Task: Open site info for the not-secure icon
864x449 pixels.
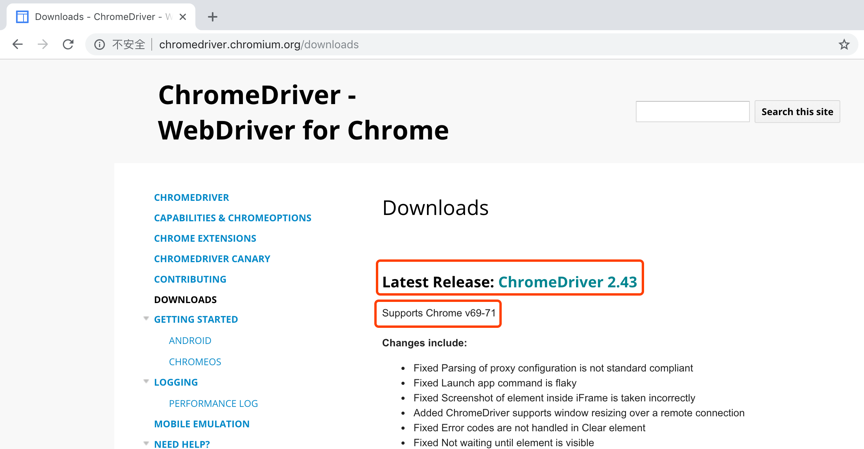Action: 99,45
